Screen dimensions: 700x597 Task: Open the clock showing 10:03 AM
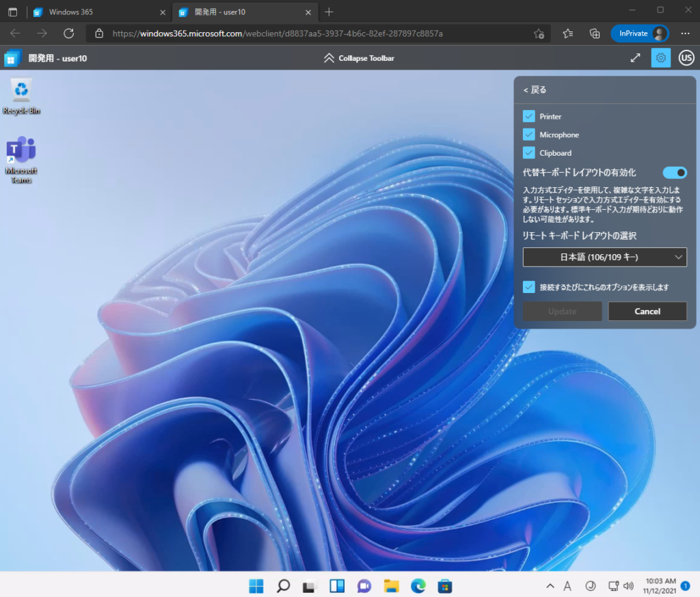point(660,585)
